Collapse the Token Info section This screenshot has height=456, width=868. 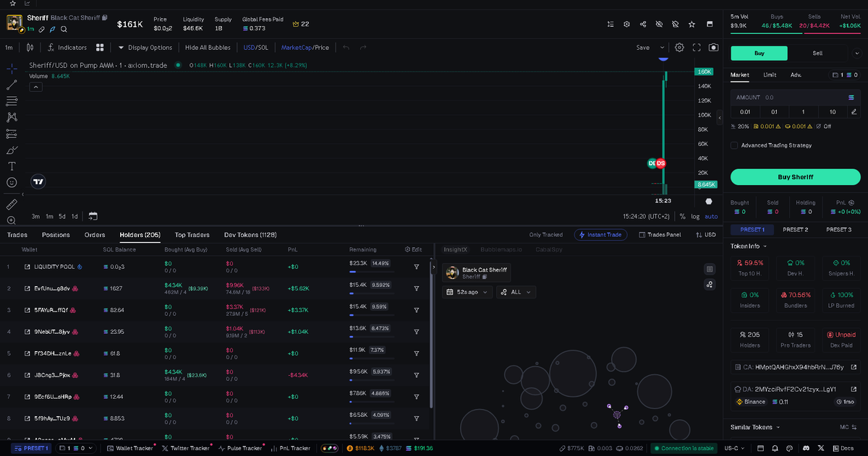[749, 246]
